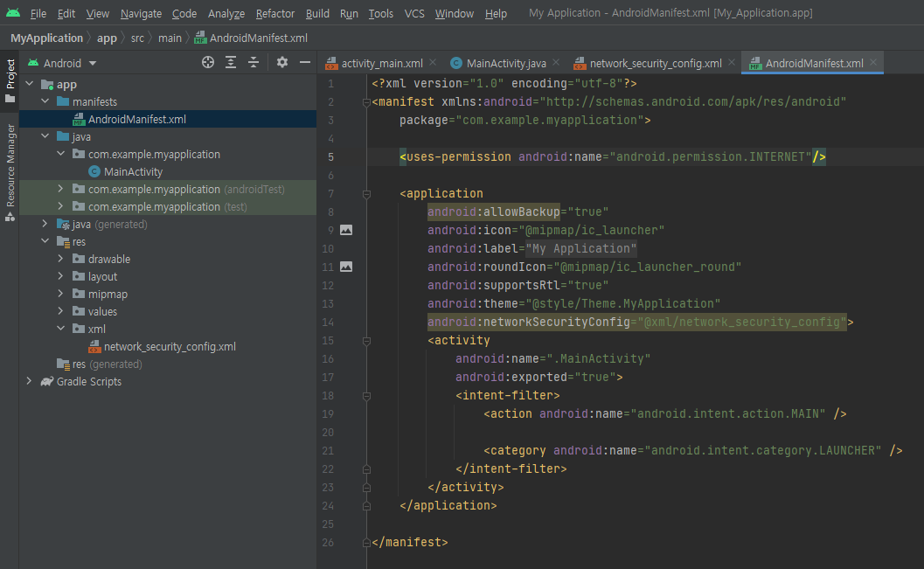Expand the java (generated) folder

(x=45, y=224)
